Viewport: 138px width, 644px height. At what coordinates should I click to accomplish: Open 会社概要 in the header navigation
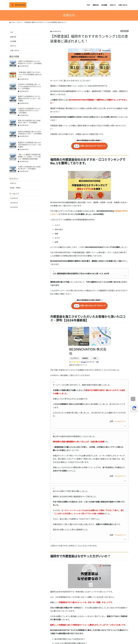[104, 5]
